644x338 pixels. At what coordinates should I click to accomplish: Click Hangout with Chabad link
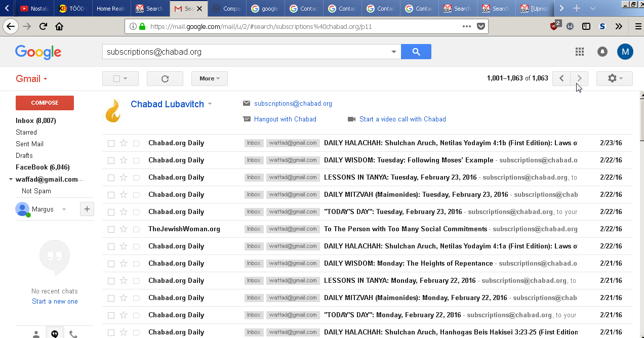click(285, 119)
